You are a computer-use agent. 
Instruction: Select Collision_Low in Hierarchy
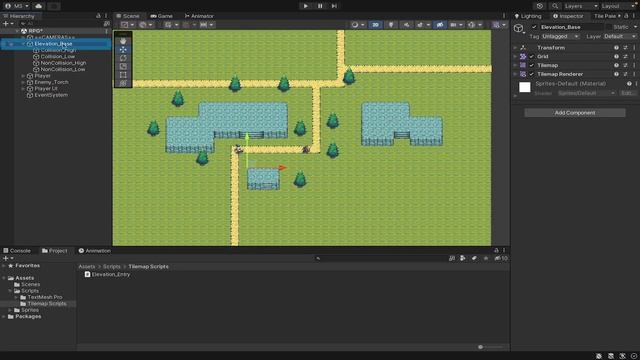click(x=58, y=57)
